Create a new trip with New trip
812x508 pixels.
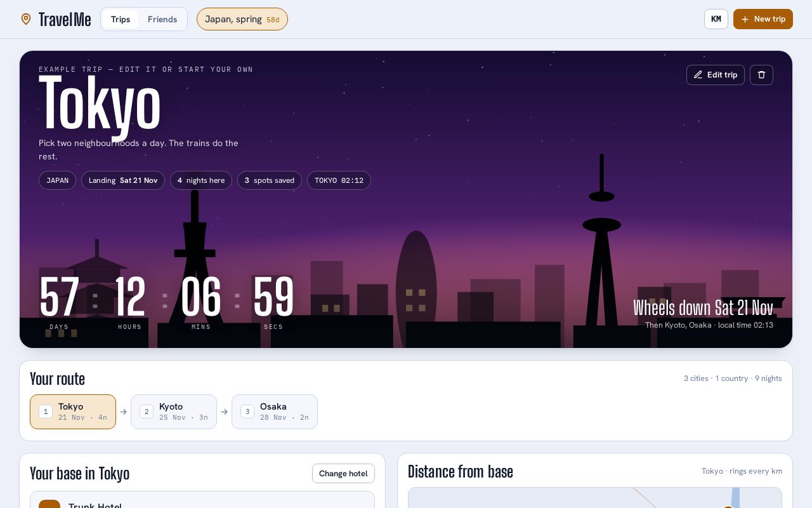(763, 19)
